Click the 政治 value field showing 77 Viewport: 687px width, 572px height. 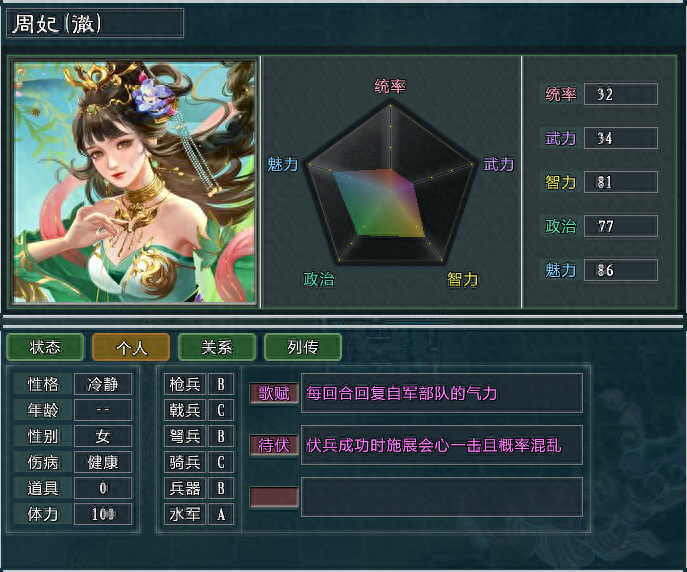(621, 226)
